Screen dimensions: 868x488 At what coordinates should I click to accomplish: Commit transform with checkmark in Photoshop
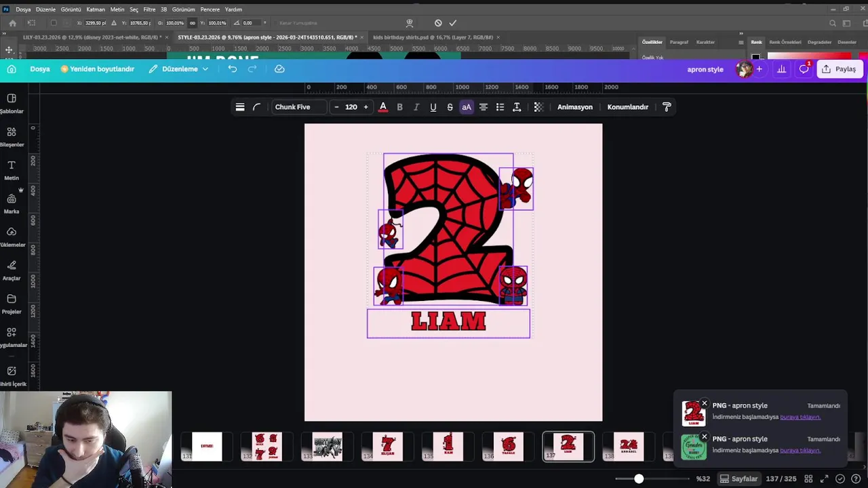point(453,23)
